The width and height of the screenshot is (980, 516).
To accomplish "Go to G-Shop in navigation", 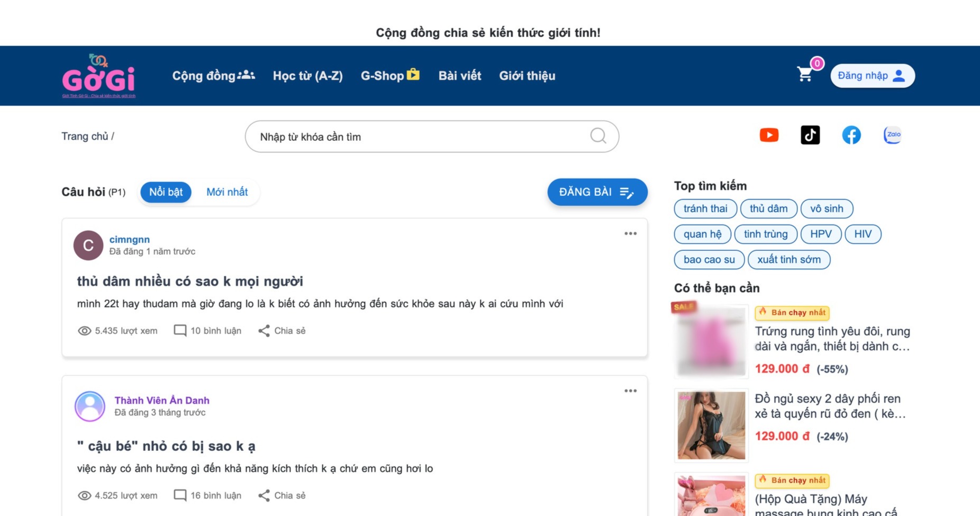I will coord(389,76).
